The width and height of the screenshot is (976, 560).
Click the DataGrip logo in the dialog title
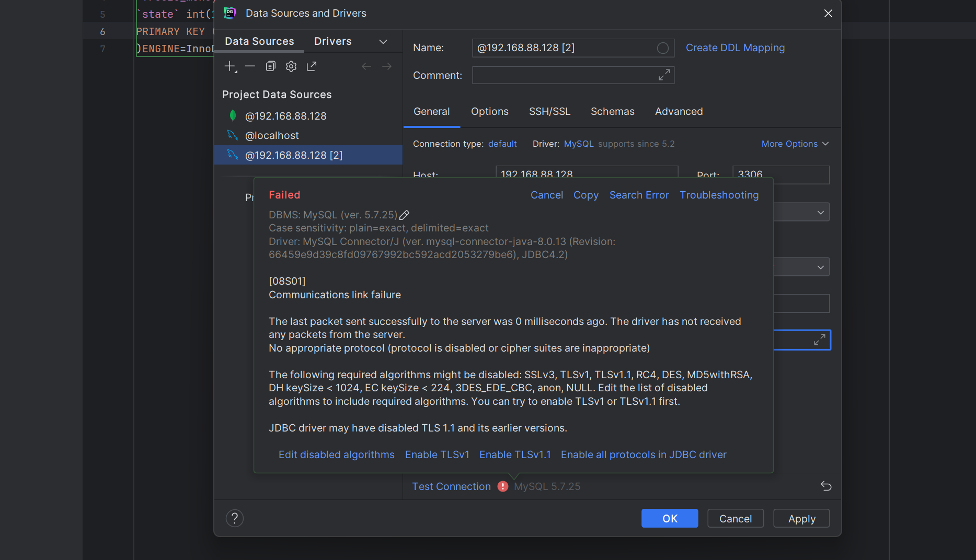tap(229, 13)
